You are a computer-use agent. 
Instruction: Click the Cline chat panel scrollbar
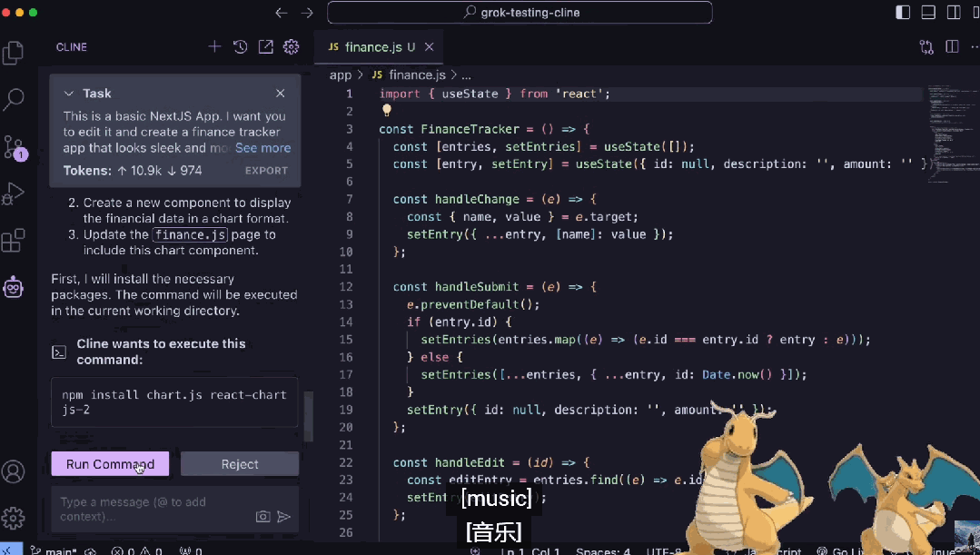coord(308,417)
